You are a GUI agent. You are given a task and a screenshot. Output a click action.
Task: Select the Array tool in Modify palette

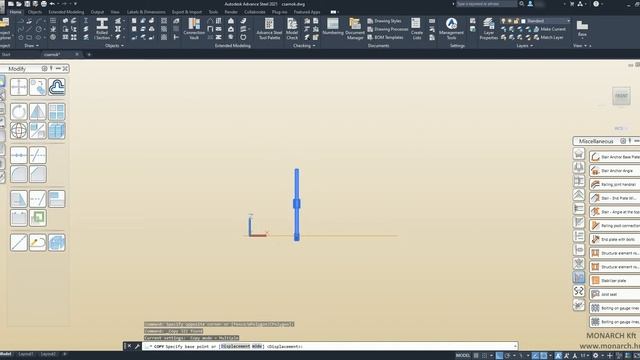point(57,111)
